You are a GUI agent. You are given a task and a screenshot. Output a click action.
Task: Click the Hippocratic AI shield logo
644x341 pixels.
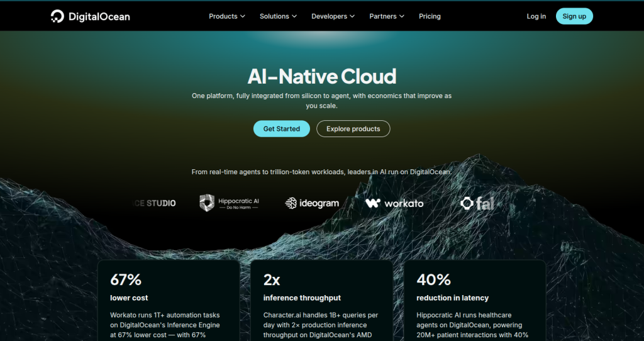pos(207,203)
